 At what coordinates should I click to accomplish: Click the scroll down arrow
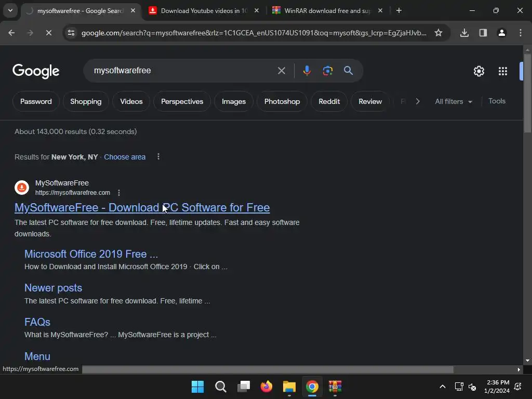527,361
